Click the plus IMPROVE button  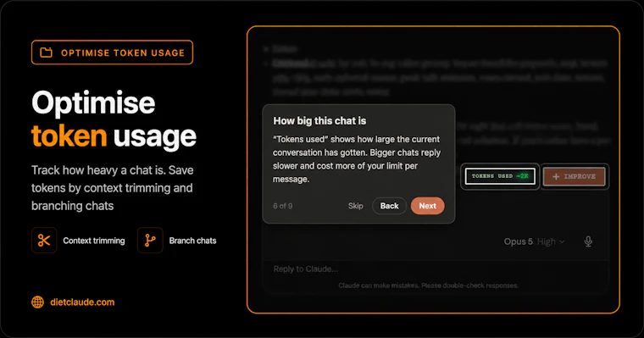coord(575,176)
